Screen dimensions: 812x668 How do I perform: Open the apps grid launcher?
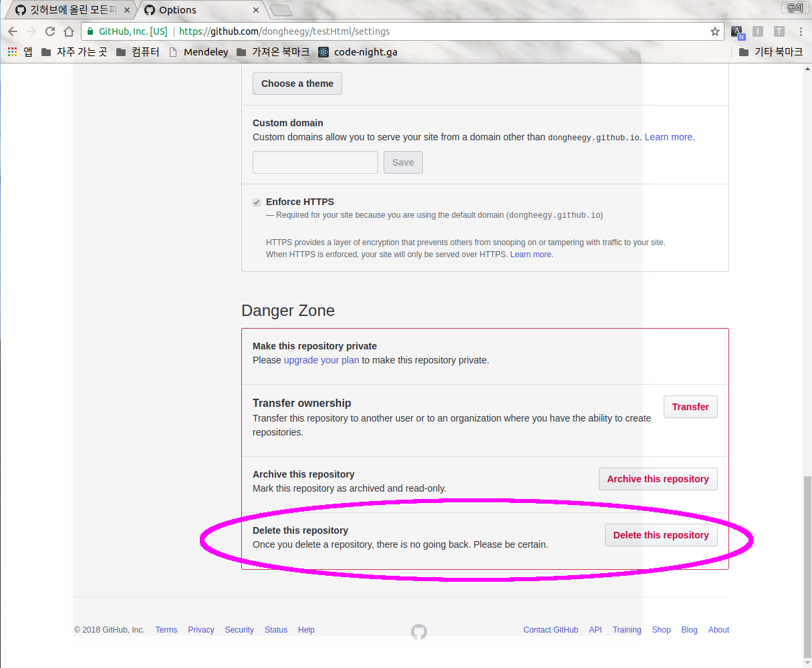coord(11,51)
